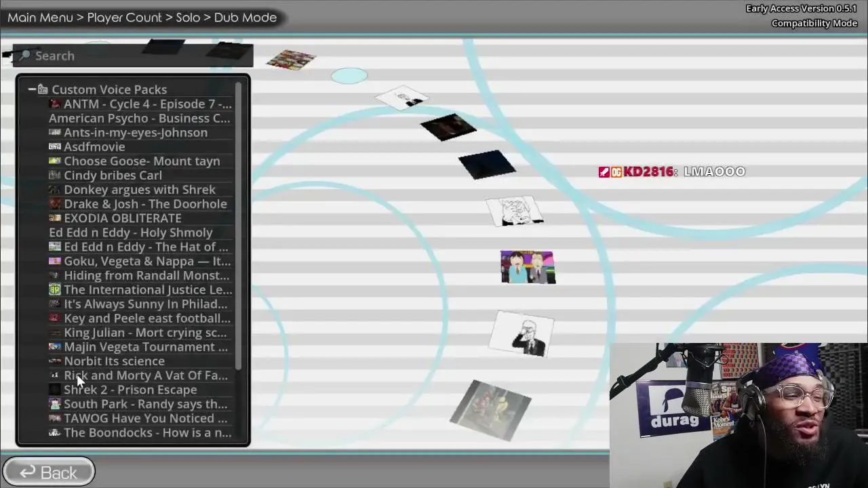Viewport: 868px width, 488px height.
Task: Click the Custom Voice Packs folder icon
Action: pos(43,89)
